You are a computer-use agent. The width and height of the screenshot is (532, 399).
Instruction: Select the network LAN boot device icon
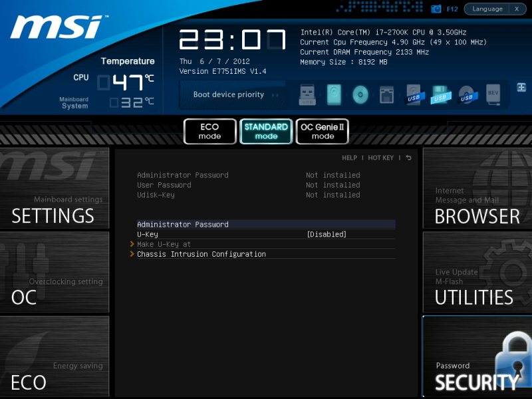(x=387, y=94)
